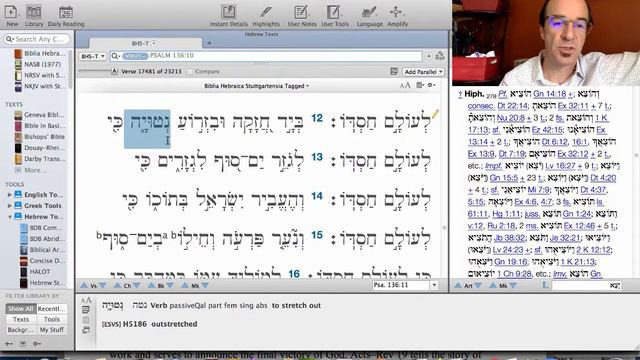
Task: Click the Search Any Content field
Action: 37,39
